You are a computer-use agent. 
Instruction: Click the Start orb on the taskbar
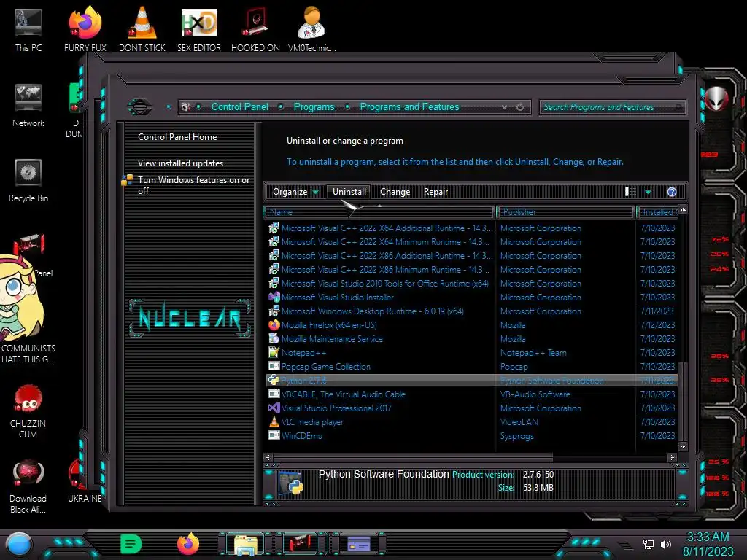point(18,545)
